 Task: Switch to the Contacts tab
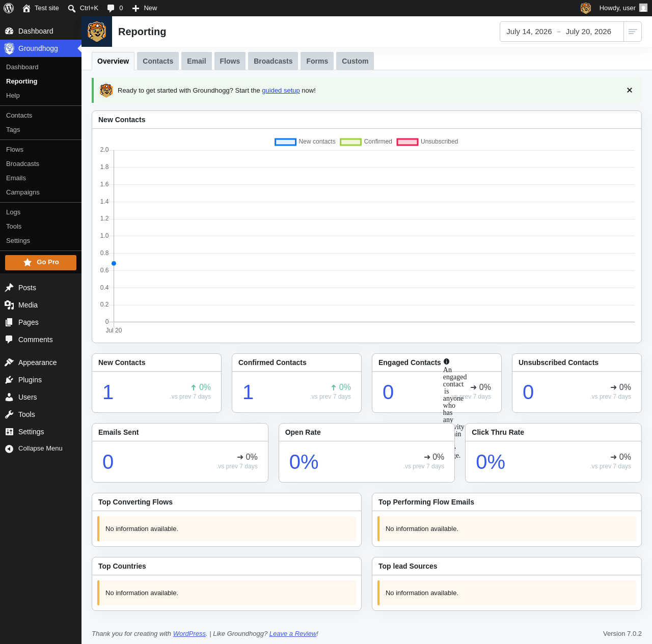[x=158, y=61]
